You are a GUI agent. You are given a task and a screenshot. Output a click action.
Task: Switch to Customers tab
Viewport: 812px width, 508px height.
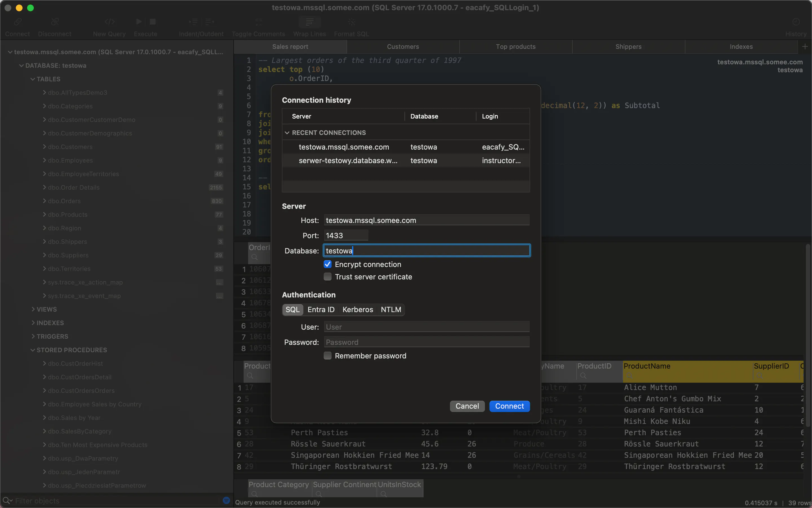click(403, 47)
